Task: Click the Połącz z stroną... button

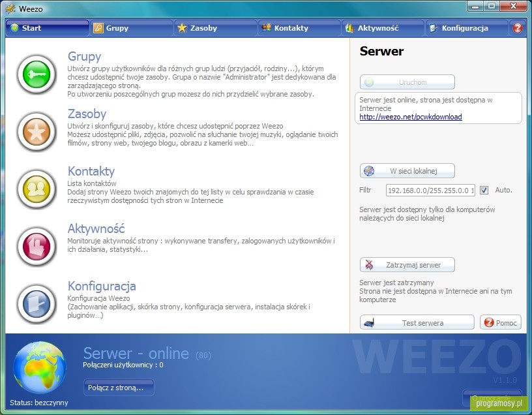Action: tap(119, 388)
